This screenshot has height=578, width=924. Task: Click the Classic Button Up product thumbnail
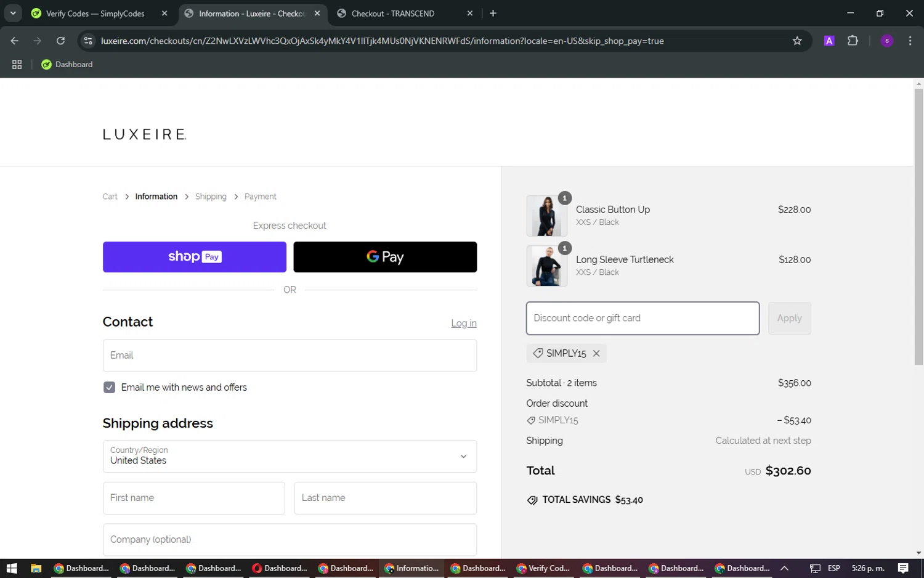tap(546, 216)
